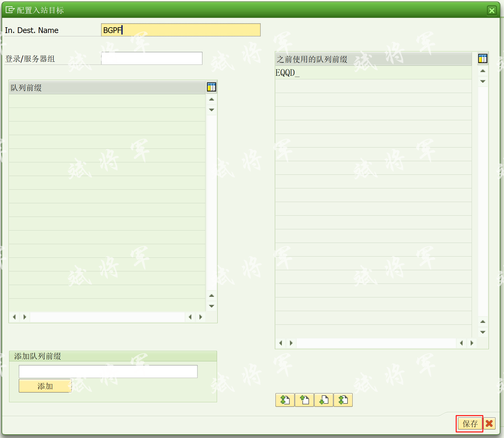The image size is (504, 438).
Task: Close 配置入站目标 window via title bar X
Action: click(x=492, y=11)
